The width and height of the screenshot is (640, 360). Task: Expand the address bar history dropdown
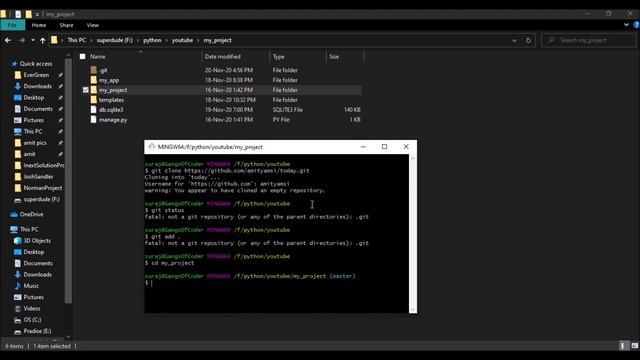pos(514,40)
